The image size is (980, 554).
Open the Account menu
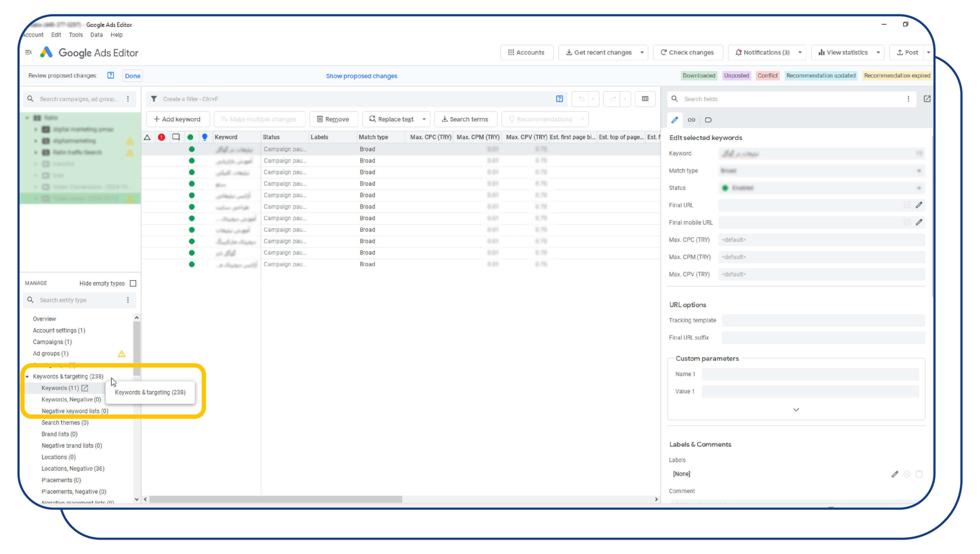[33, 35]
